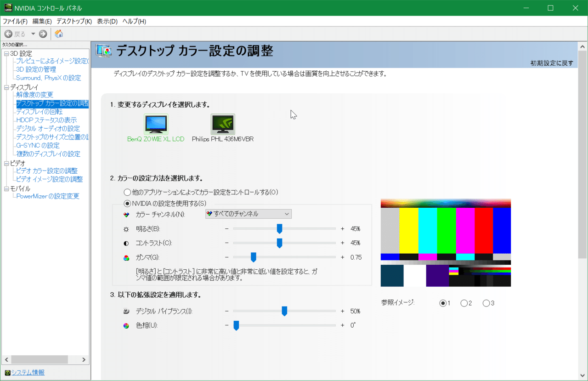Click the main panel vertical scrollbar up arrow
Screen dimensions: 588x381
click(x=582, y=46)
